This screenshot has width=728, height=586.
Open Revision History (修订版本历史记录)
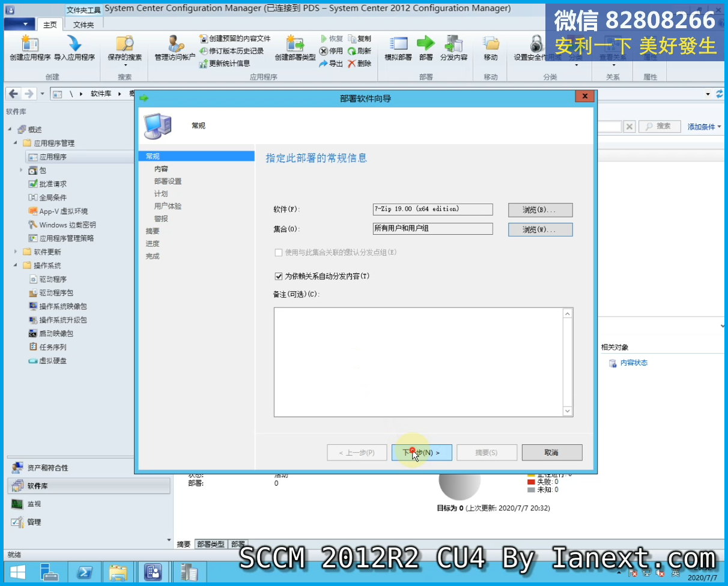click(231, 51)
